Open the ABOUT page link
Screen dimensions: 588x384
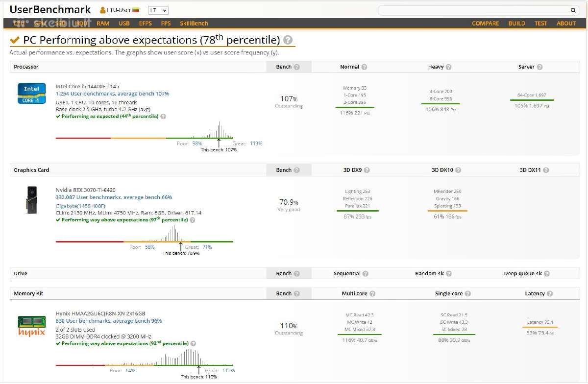tap(566, 24)
